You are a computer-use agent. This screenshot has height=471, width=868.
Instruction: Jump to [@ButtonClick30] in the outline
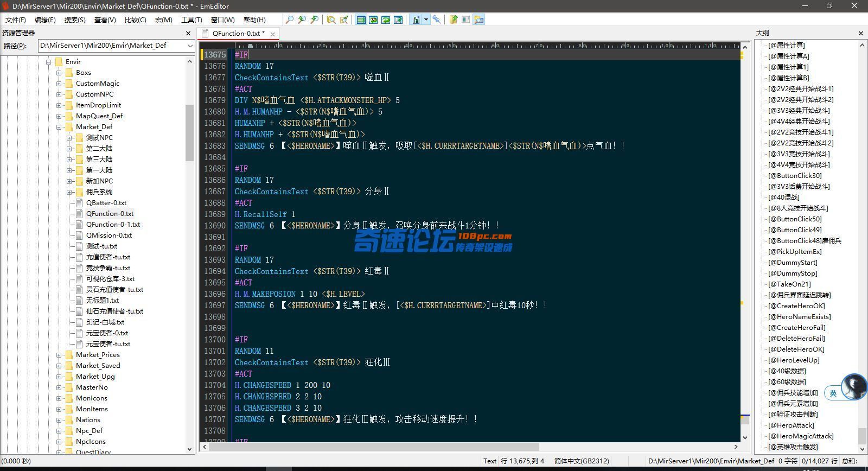coord(795,176)
